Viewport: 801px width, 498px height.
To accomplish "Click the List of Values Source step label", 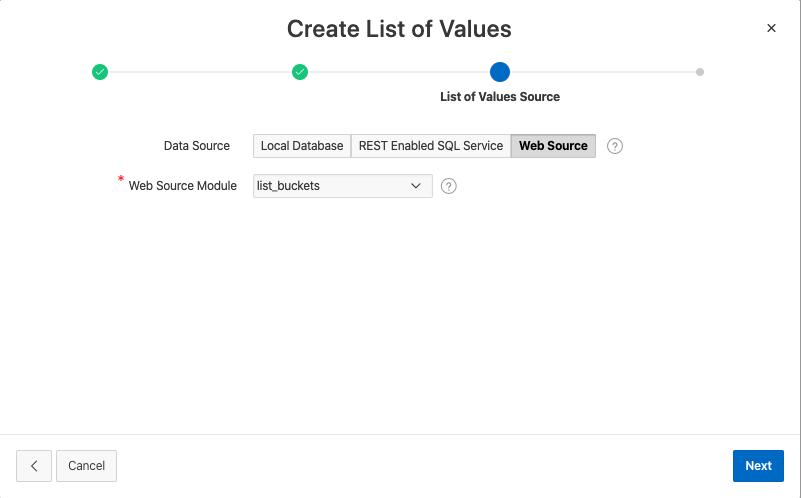I will pyautogui.click(x=500, y=97).
